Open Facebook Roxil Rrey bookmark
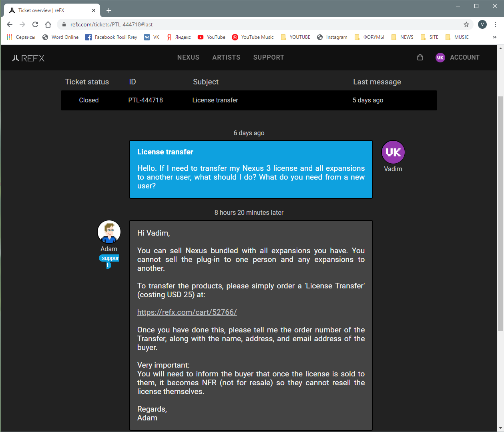 point(111,37)
